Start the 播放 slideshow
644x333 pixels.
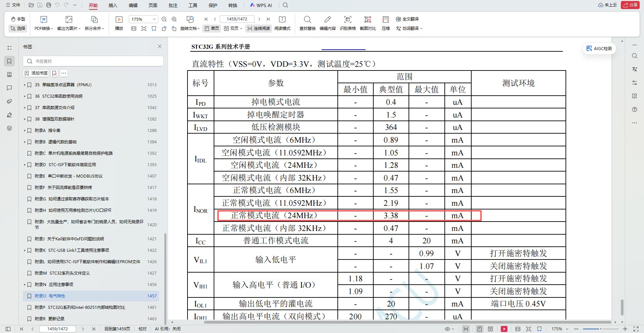pyautogui.click(x=119, y=23)
